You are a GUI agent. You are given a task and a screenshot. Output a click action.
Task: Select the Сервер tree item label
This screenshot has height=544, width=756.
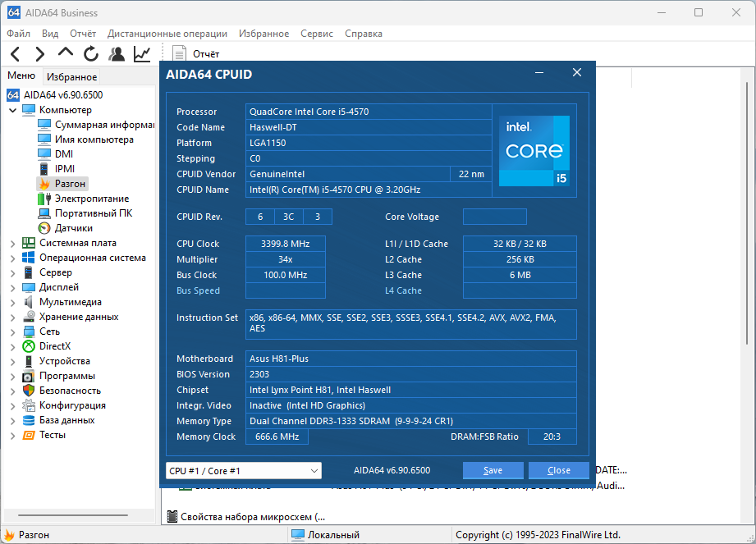(x=56, y=272)
